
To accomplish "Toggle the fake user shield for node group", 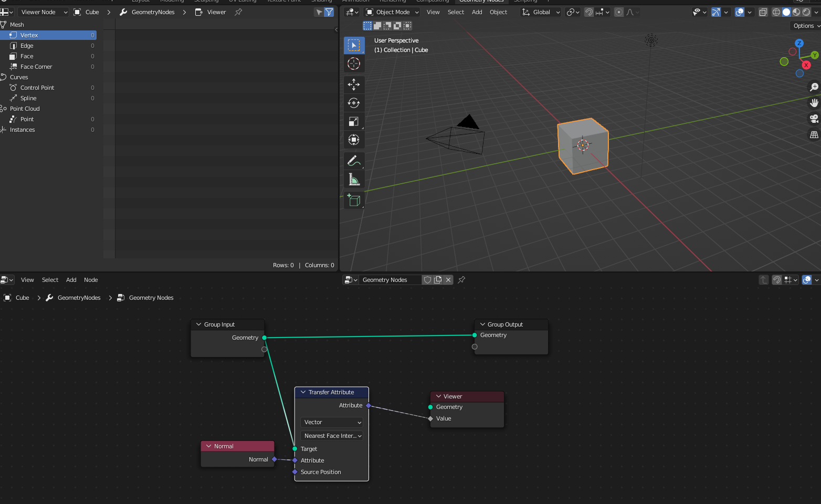I will pyautogui.click(x=427, y=280).
